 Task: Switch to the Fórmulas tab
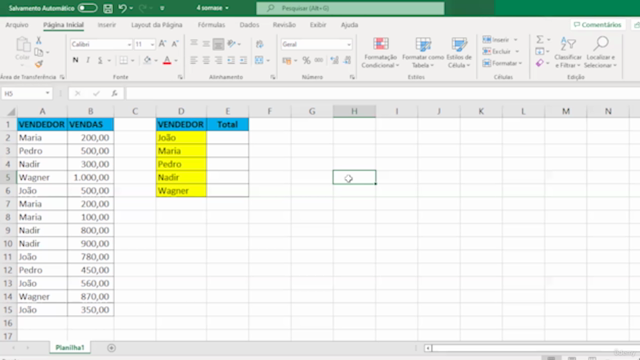pos(211,25)
